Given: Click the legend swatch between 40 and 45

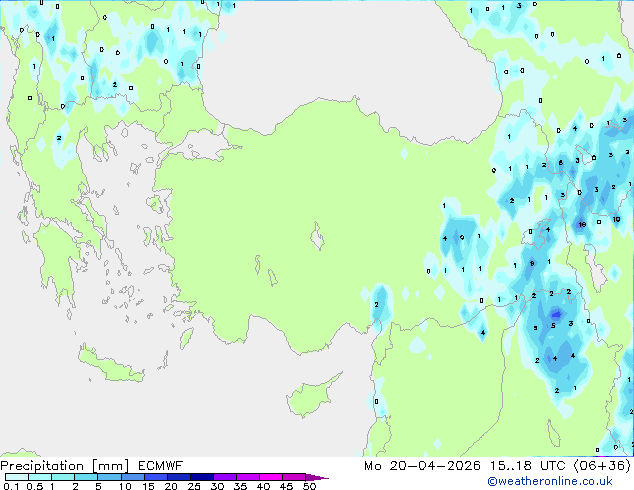Looking at the screenshot, I should coord(271,477).
